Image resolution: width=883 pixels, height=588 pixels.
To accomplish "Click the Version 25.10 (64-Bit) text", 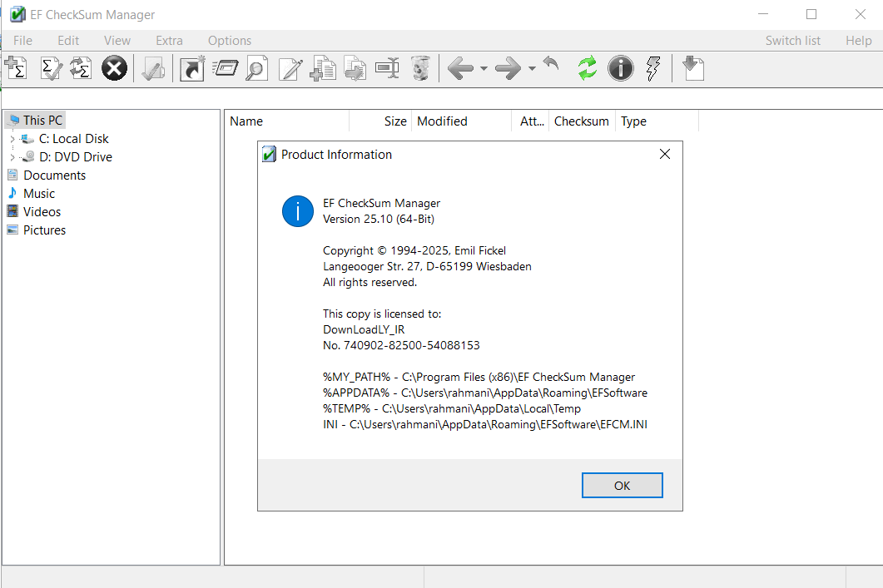I will 379,220.
